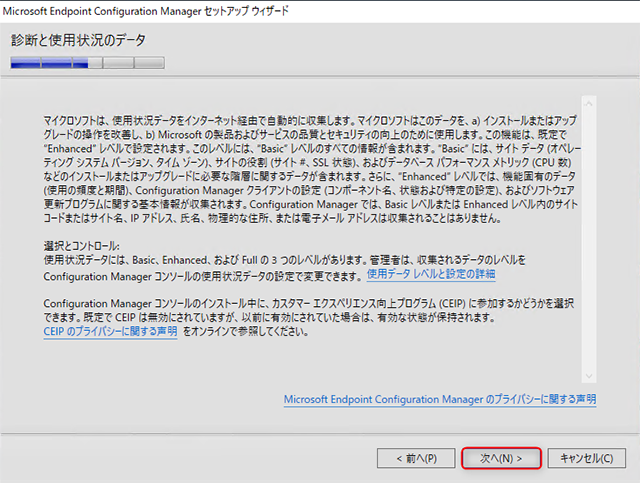
Task: Open the 使用データ レベルと設定の詳細 link
Action: coord(431,273)
